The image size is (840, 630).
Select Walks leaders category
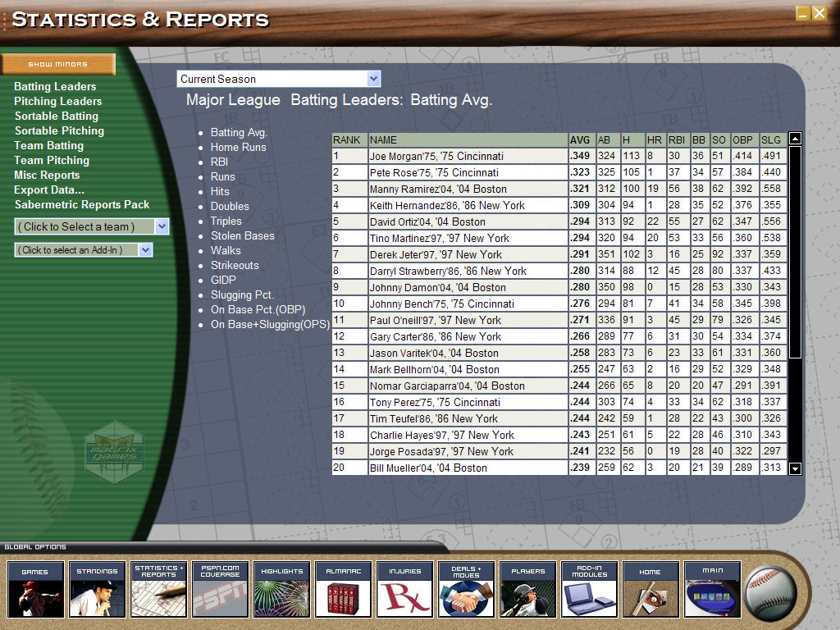[226, 250]
